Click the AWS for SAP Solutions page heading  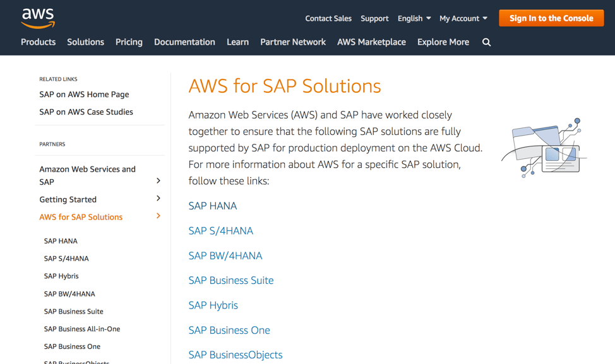click(x=285, y=86)
